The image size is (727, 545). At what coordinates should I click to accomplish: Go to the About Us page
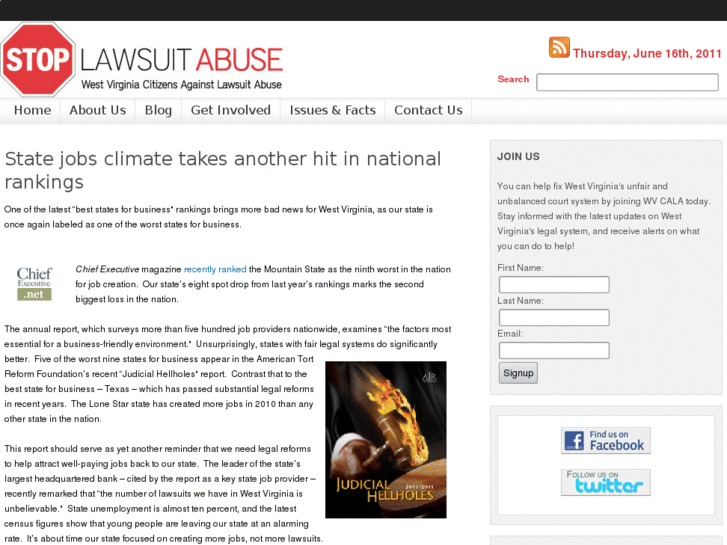98,110
